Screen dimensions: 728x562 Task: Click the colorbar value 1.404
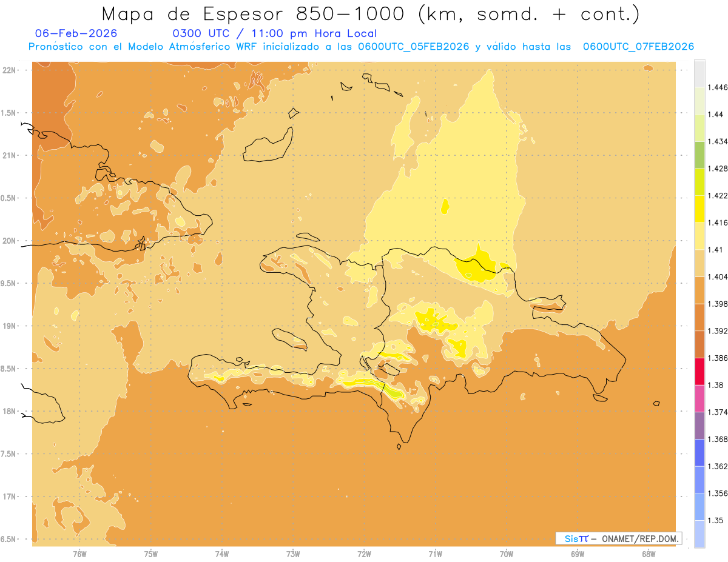click(x=719, y=276)
